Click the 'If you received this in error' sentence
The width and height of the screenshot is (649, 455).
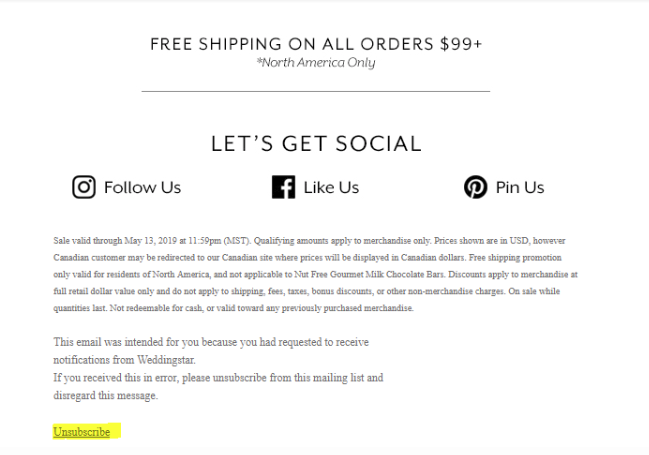[218, 378]
